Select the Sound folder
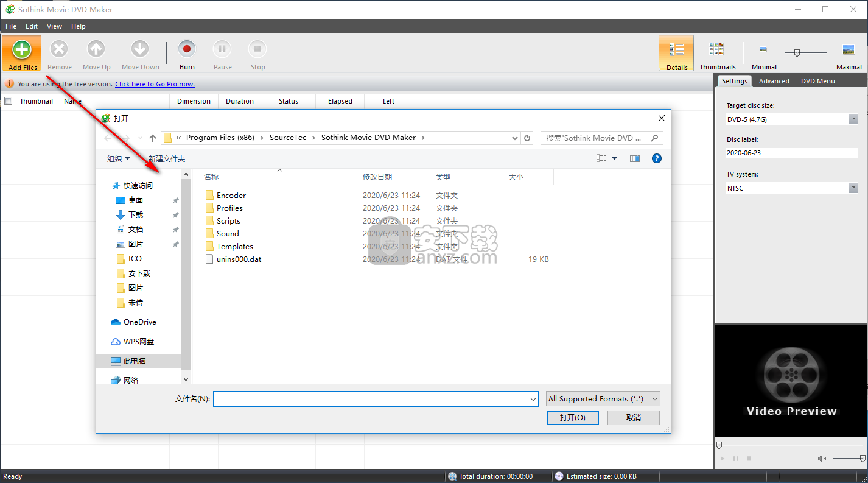868x483 pixels. 228,233
